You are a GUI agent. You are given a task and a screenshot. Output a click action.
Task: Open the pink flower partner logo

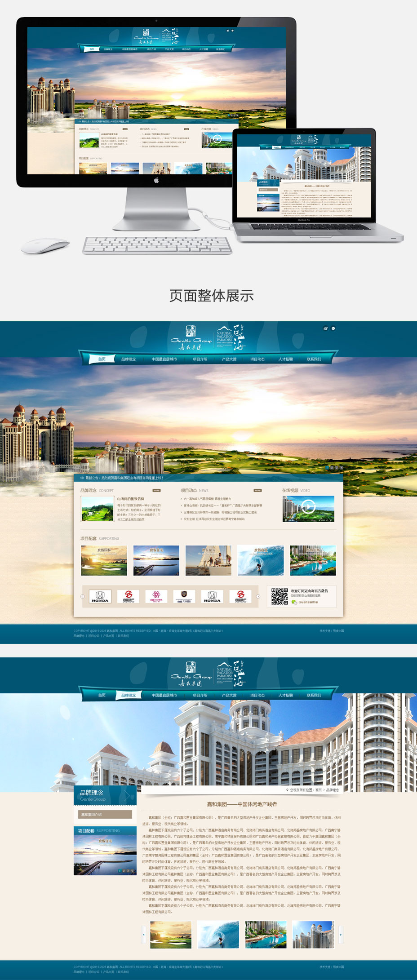(x=156, y=596)
